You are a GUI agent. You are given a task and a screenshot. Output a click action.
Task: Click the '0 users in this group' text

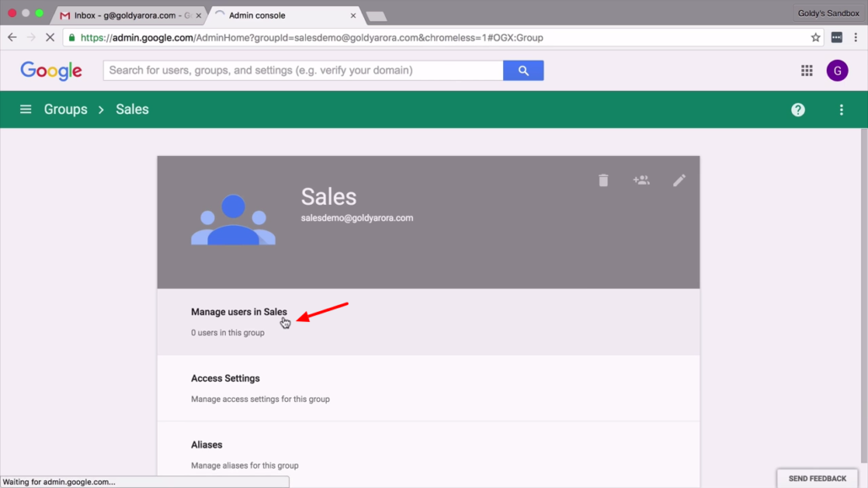(x=228, y=332)
